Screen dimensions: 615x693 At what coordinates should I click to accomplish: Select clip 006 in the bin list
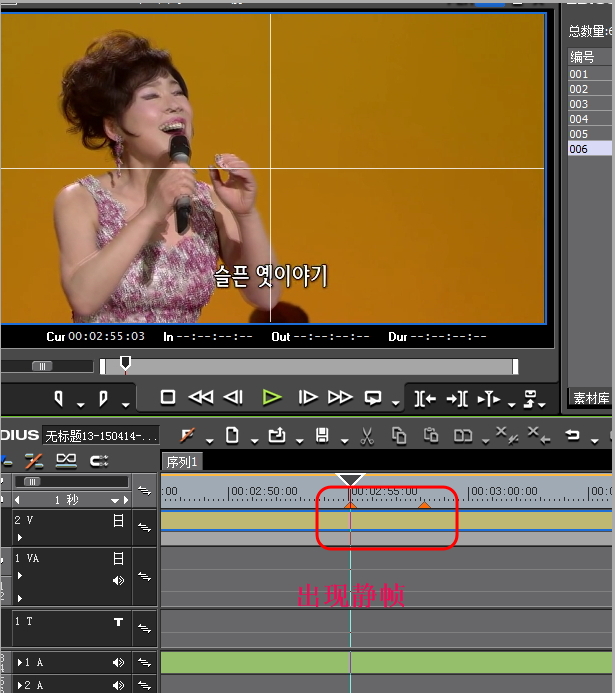(x=590, y=149)
